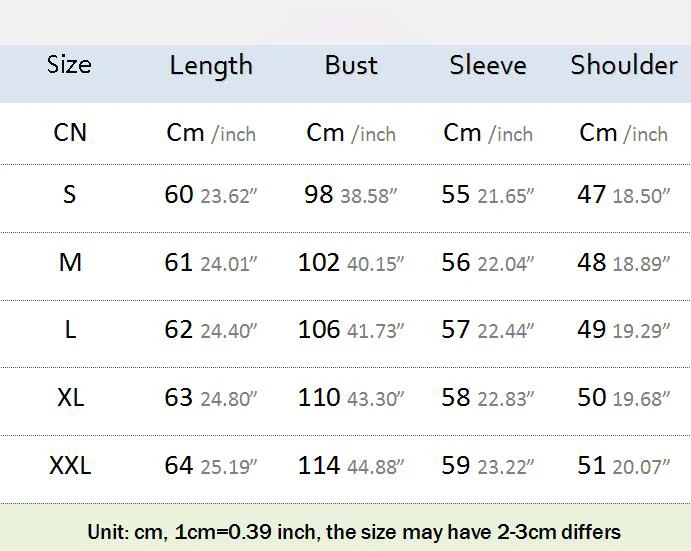Click the 98 bust value for S
691x551 pixels.
coord(318,194)
